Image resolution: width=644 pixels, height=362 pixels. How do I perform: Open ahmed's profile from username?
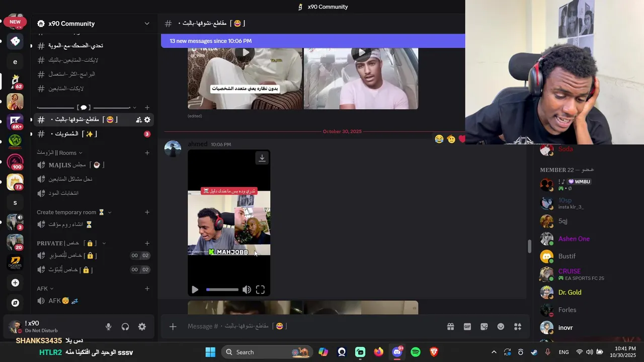pyautogui.click(x=197, y=144)
